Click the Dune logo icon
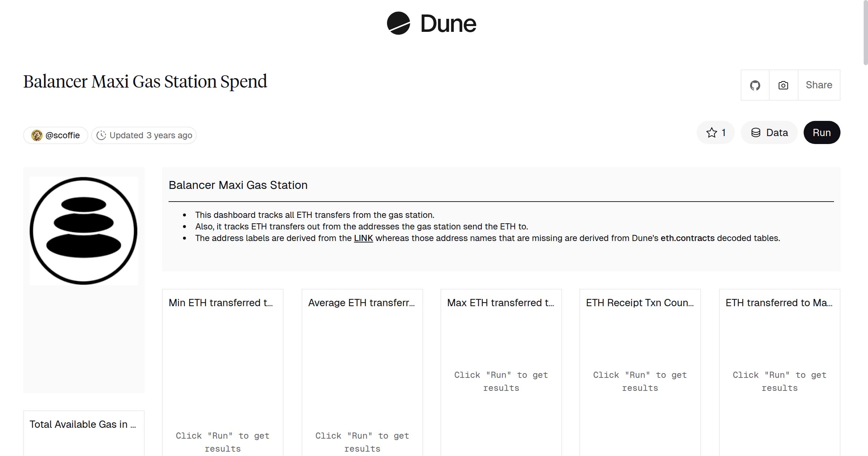 [398, 24]
